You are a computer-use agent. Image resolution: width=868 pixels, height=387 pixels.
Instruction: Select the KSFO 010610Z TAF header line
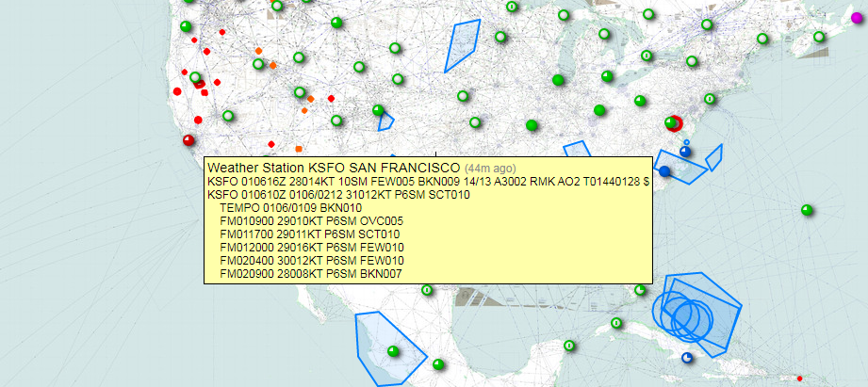point(338,195)
